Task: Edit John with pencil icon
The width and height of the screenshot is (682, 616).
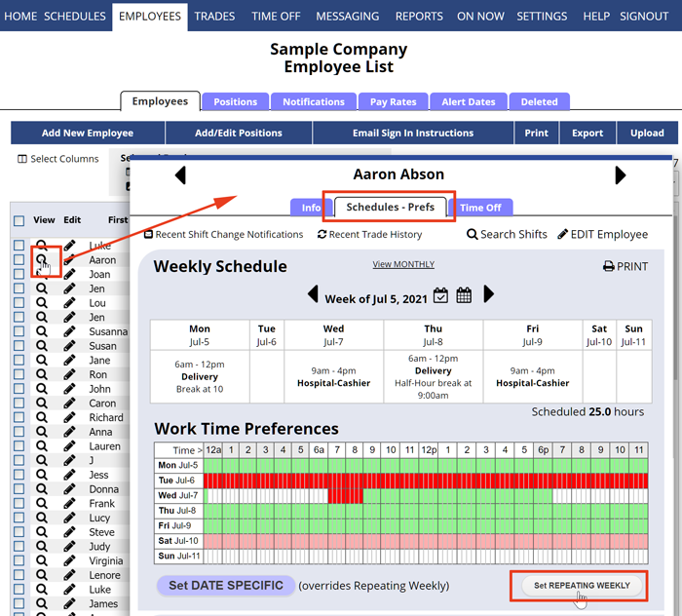Action: pos(69,389)
